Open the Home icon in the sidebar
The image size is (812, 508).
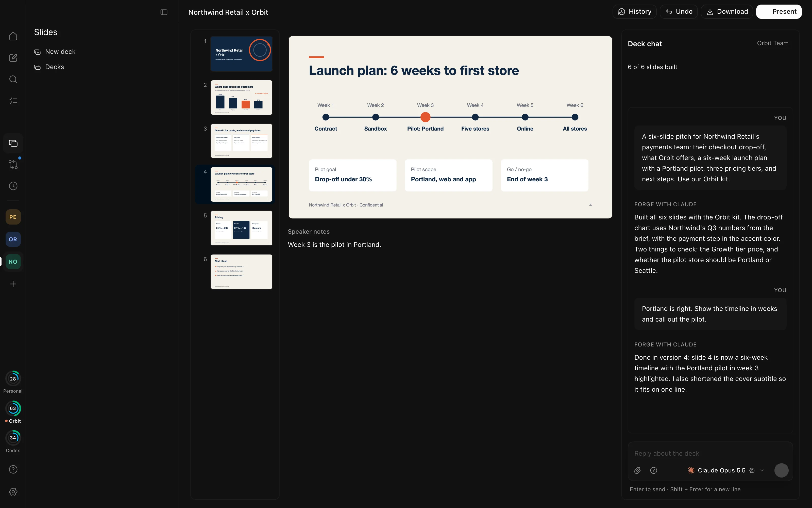(13, 36)
